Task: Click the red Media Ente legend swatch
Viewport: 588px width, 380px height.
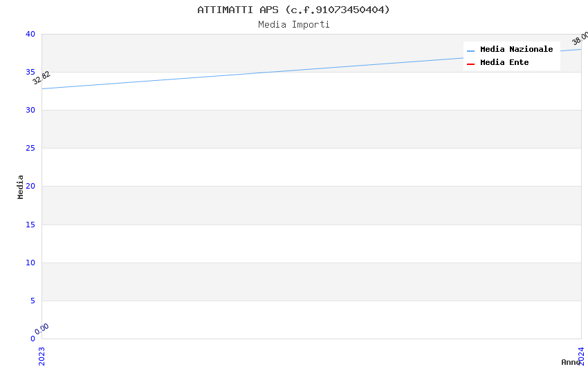Action: (470, 64)
